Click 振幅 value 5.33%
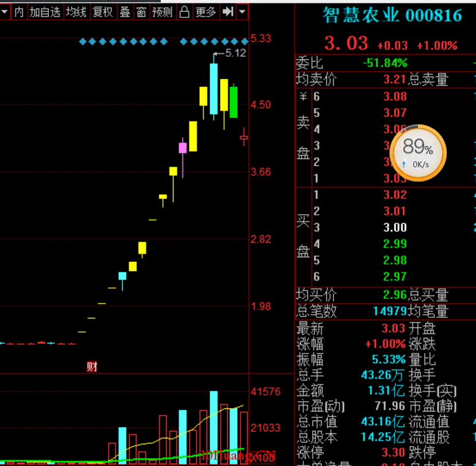Viewport: 476px width, 466px height. (x=389, y=359)
